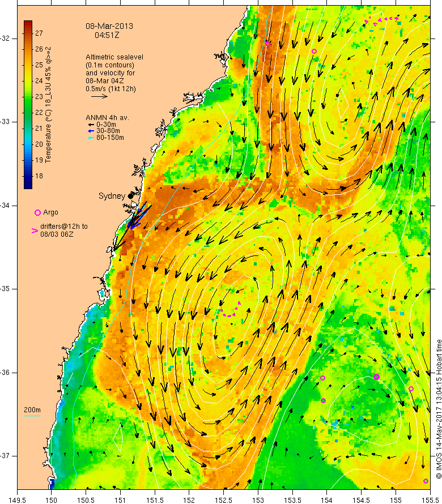
Task: Click the 0-30m legend label
Action: tap(106, 125)
